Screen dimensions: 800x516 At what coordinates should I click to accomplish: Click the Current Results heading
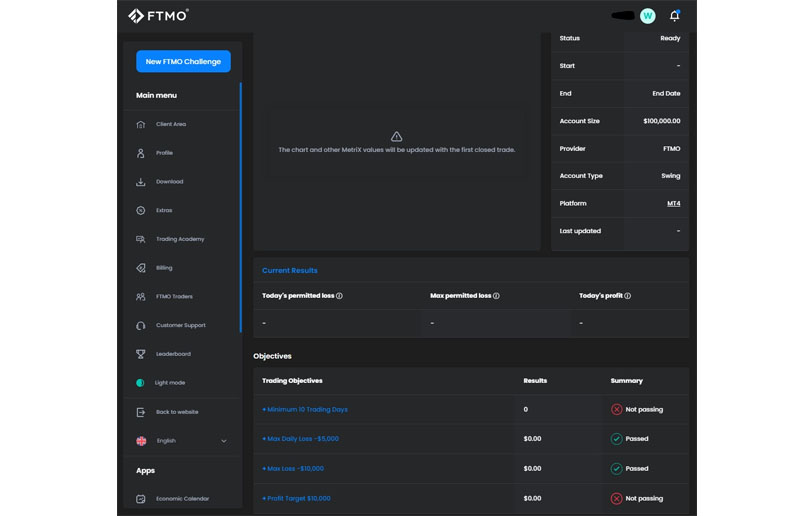290,271
